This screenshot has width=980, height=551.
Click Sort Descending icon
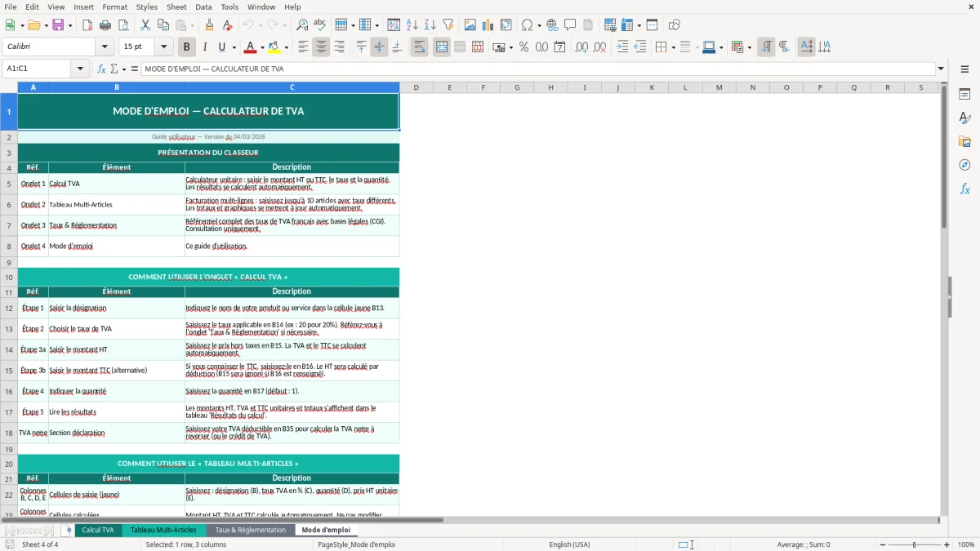pos(430,25)
